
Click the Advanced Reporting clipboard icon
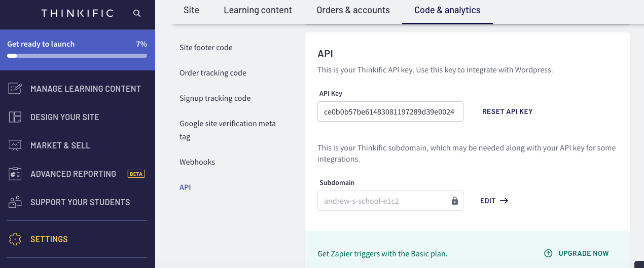pyautogui.click(x=15, y=174)
